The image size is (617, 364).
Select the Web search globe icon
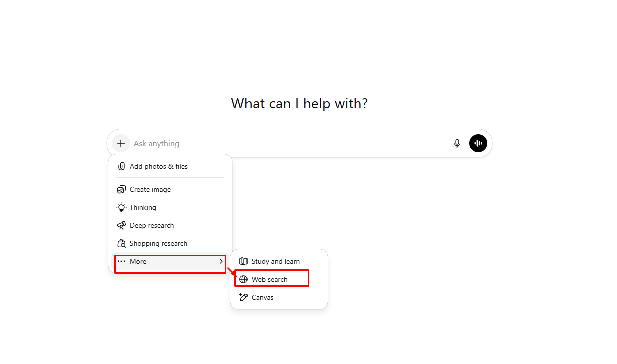point(243,279)
